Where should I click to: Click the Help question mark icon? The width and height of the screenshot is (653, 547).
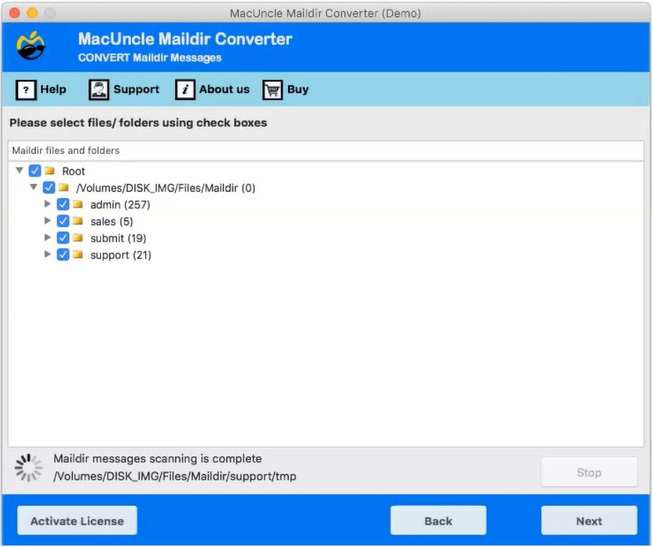(26, 90)
